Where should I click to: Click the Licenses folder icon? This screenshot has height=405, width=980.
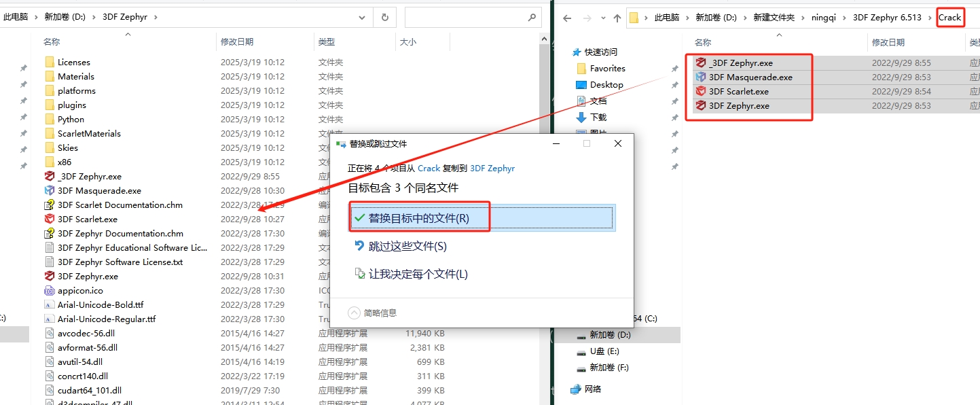pos(49,62)
